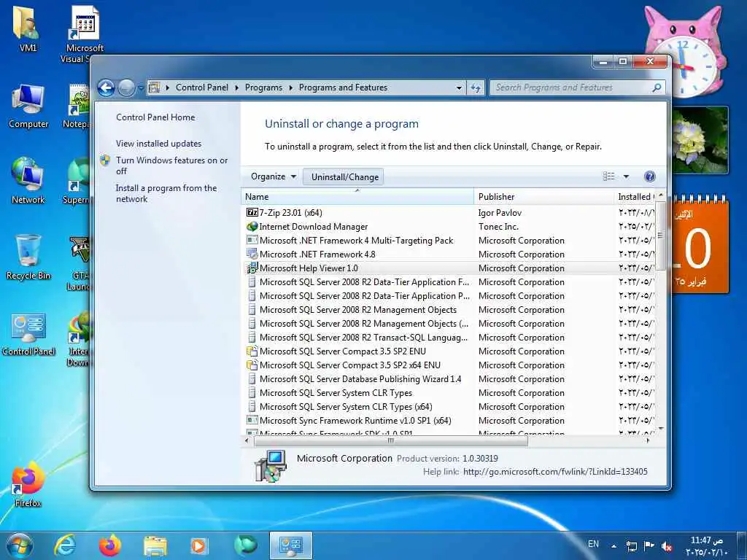This screenshot has height=560, width=747.
Task: Open the VM1 folder on desktop
Action: tap(28, 29)
